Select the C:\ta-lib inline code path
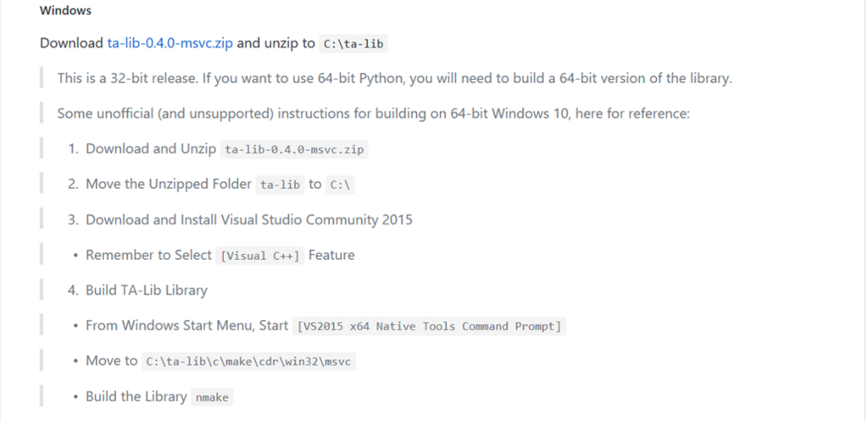This screenshot has height=421, width=868. 353,44
